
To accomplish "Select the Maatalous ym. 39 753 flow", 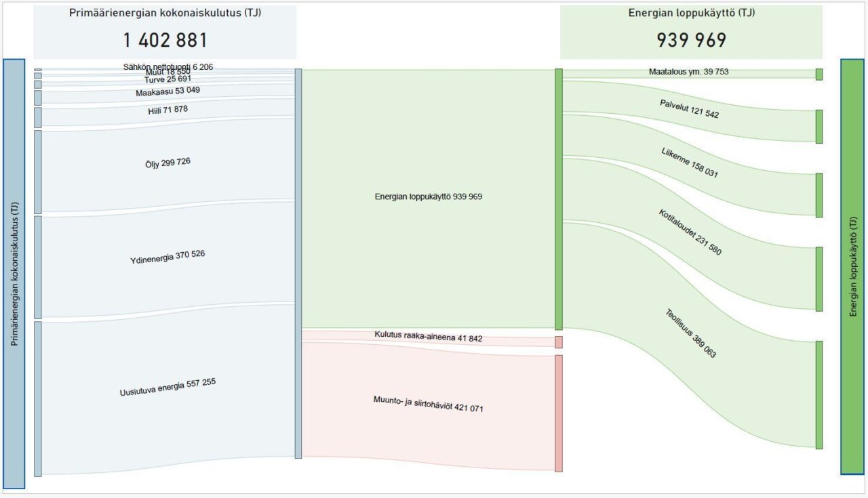I will 688,72.
